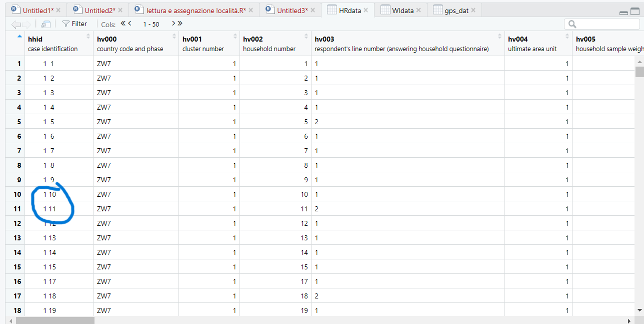Switch to lettura e assegnazione località.R tab

click(195, 10)
